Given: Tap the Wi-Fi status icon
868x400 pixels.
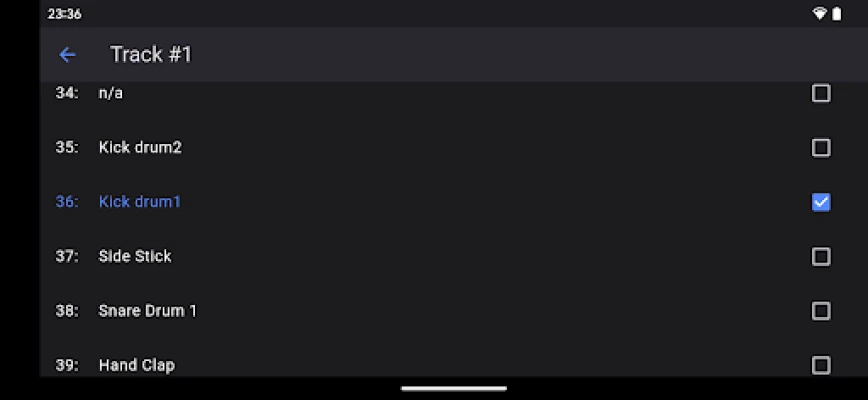Looking at the screenshot, I should tap(819, 14).
